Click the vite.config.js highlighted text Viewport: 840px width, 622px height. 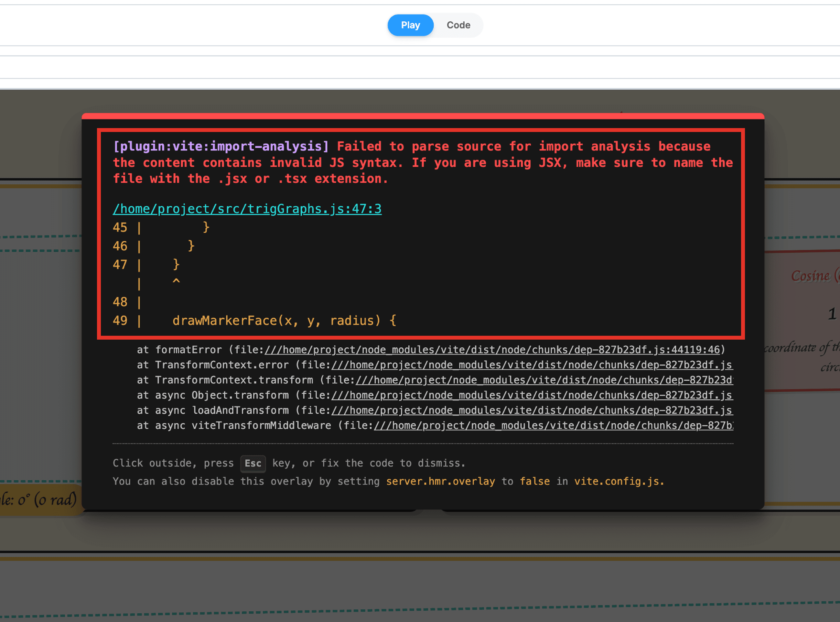pos(619,481)
